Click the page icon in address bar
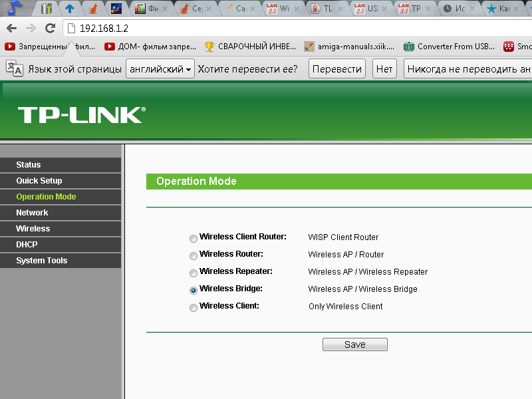532x399 pixels. (x=71, y=28)
